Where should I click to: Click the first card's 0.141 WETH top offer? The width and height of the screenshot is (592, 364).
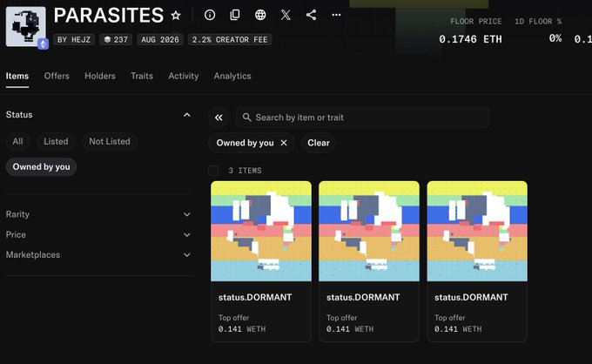242,329
